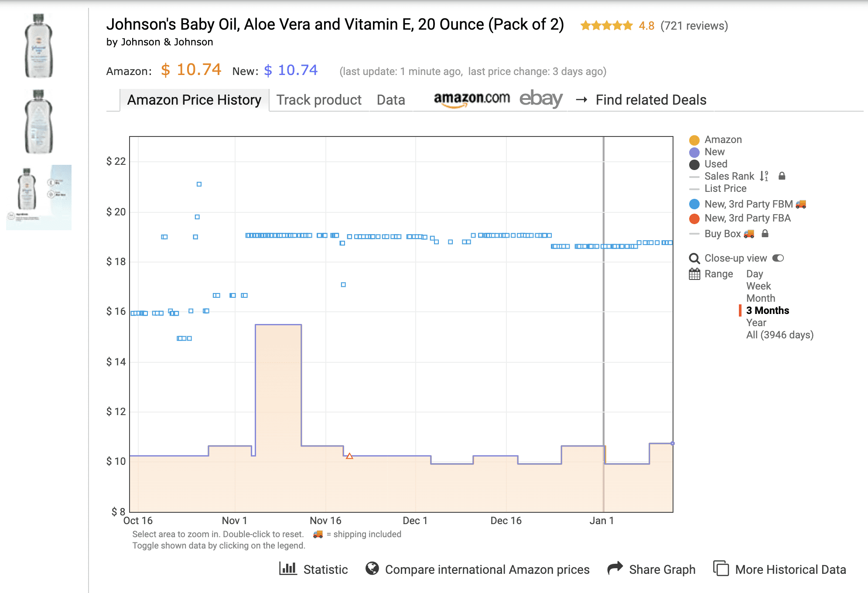This screenshot has width=868, height=593.
Task: Select the Year range option
Action: tap(756, 323)
